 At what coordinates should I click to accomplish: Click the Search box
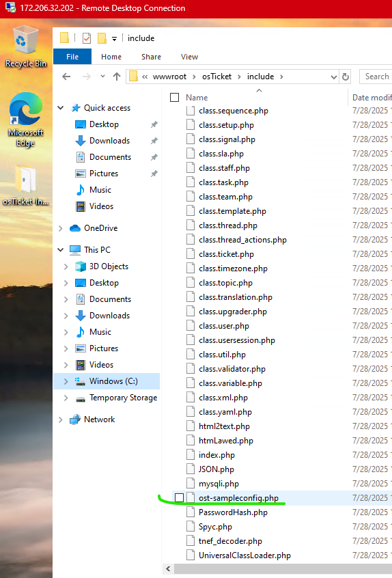click(376, 77)
